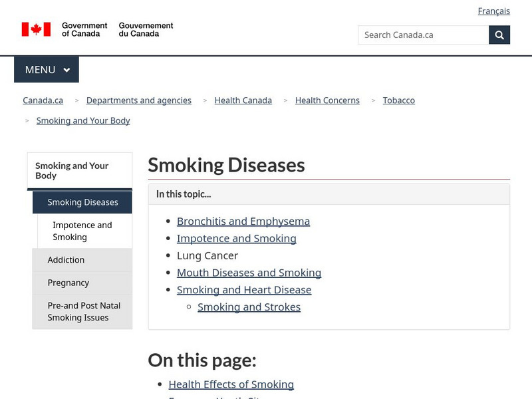Expand the MENU dropdown

coord(47,69)
